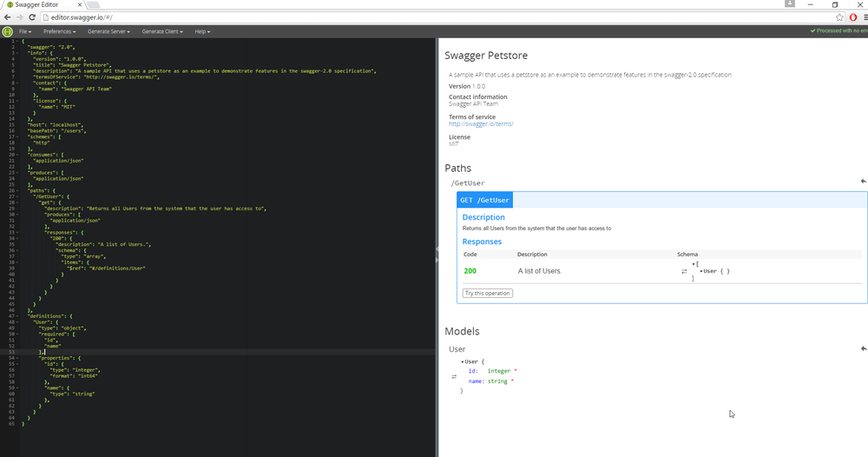Click the red Opera extension icon

point(853,17)
